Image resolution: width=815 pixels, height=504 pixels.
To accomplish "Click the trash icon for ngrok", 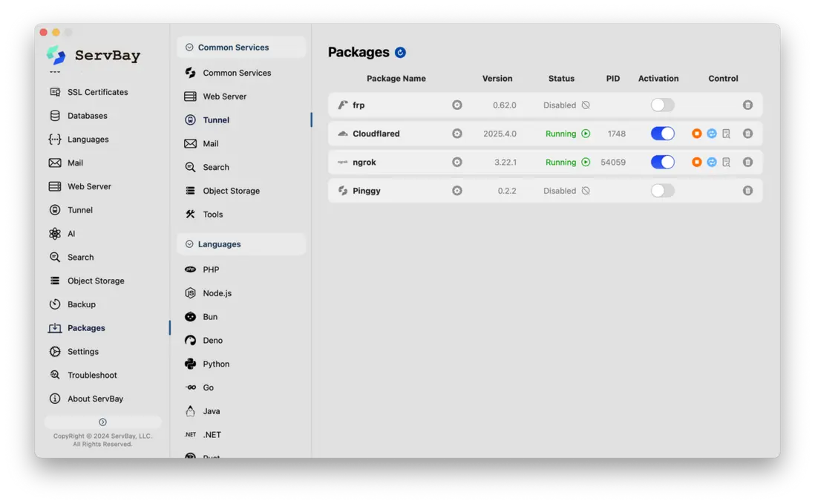I will point(747,162).
